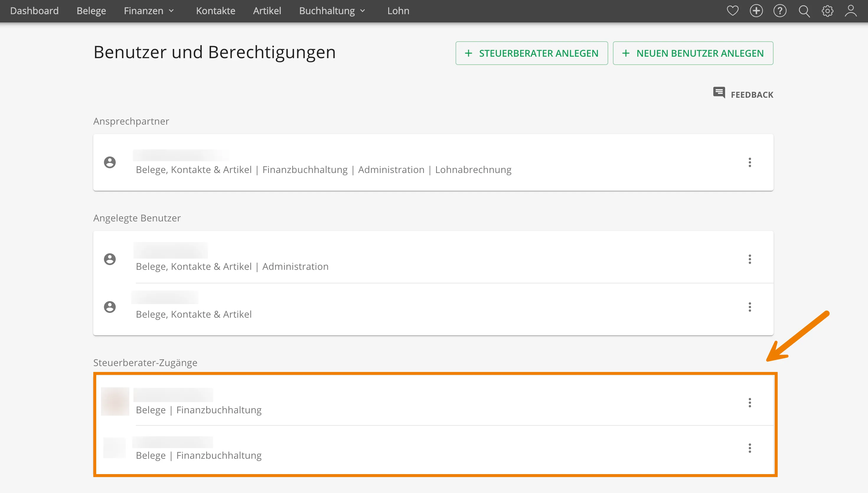The height and width of the screenshot is (493, 868).
Task: Open the settings gear icon
Action: pyautogui.click(x=827, y=11)
